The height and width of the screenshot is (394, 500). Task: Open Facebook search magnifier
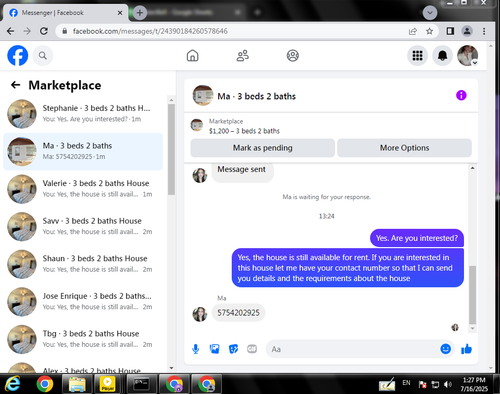[x=43, y=56]
